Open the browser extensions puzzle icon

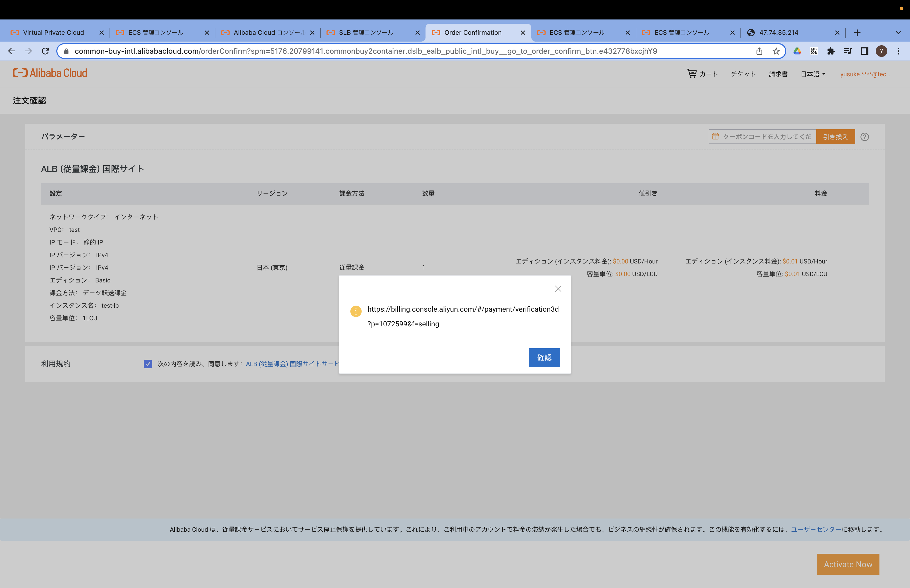(x=830, y=51)
